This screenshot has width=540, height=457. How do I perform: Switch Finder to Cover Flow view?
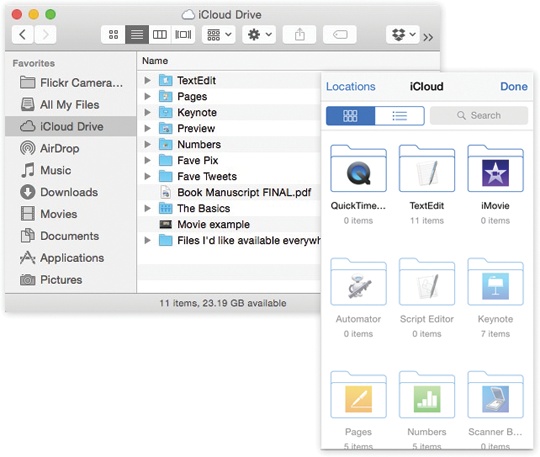[x=183, y=34]
